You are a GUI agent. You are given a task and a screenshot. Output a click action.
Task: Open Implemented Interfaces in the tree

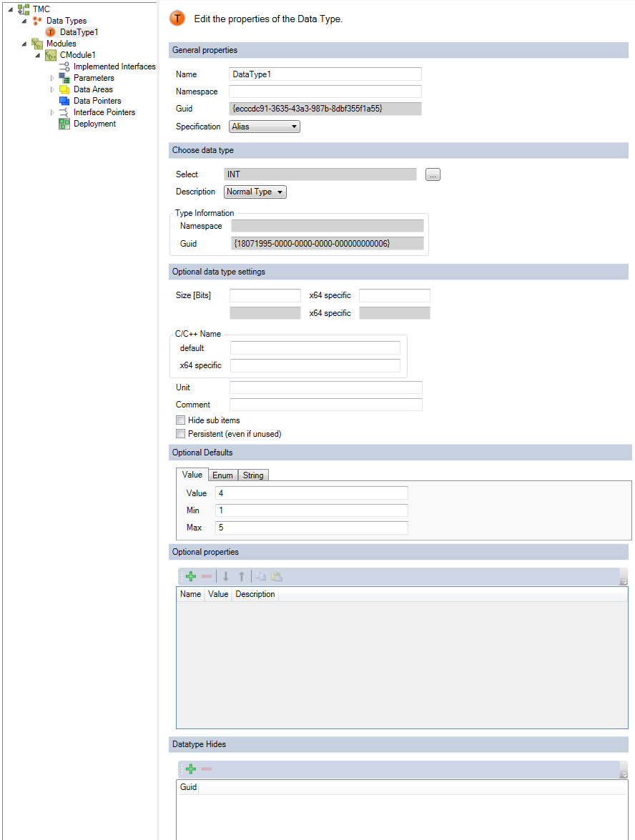click(x=114, y=66)
